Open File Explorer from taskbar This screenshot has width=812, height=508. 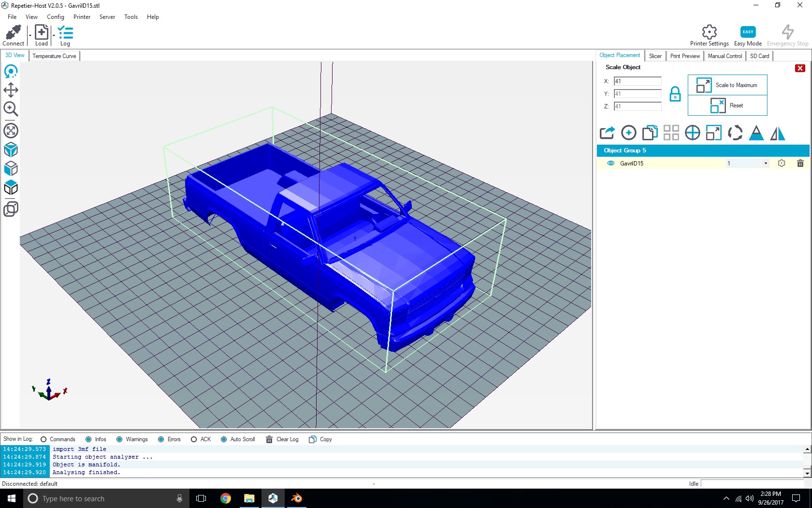[249, 498]
